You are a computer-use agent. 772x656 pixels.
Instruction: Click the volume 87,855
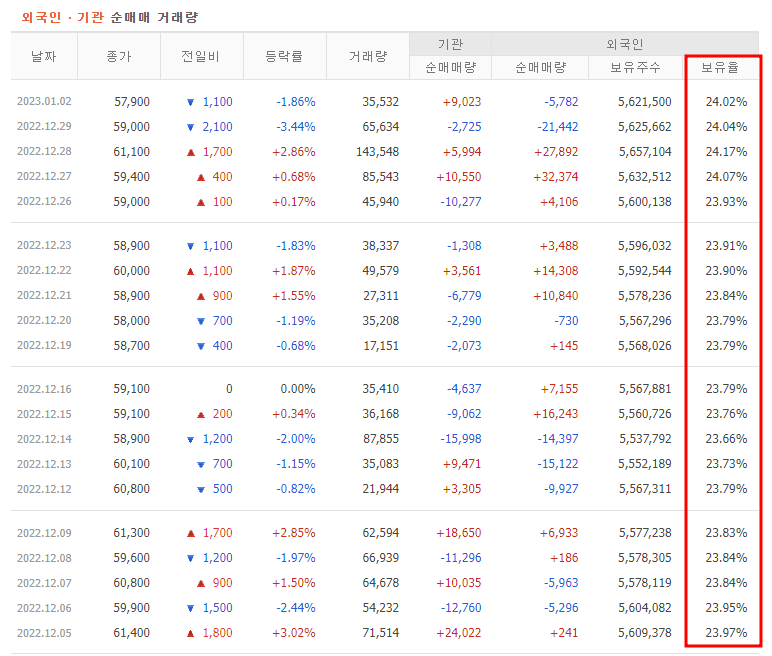(381, 439)
